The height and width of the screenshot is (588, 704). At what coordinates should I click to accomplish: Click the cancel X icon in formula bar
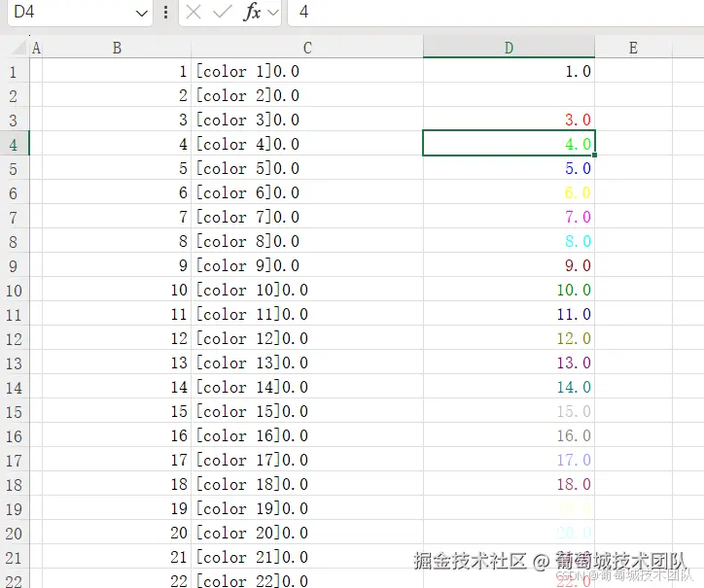point(194,12)
